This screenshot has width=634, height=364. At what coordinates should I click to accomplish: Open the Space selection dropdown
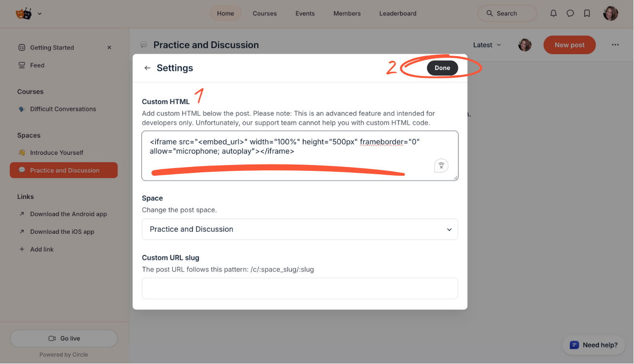300,229
